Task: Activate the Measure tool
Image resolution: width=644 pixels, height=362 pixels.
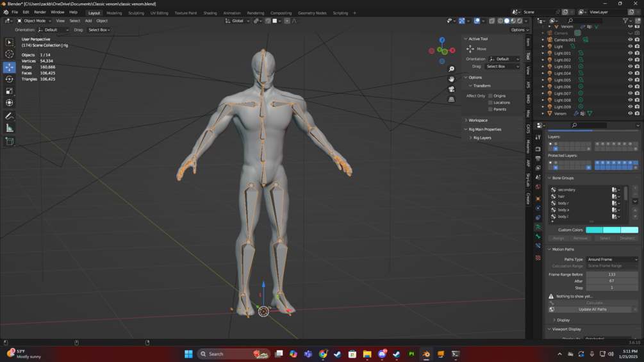Action: click(x=9, y=129)
